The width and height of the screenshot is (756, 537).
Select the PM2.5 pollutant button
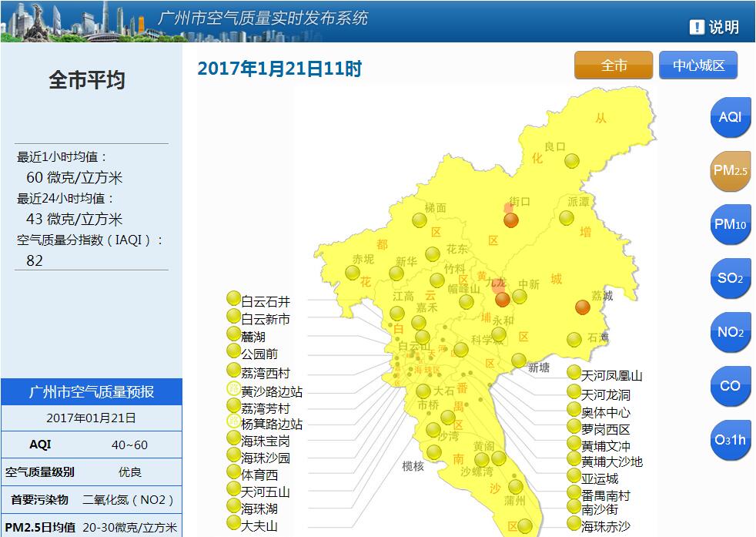[730, 171]
